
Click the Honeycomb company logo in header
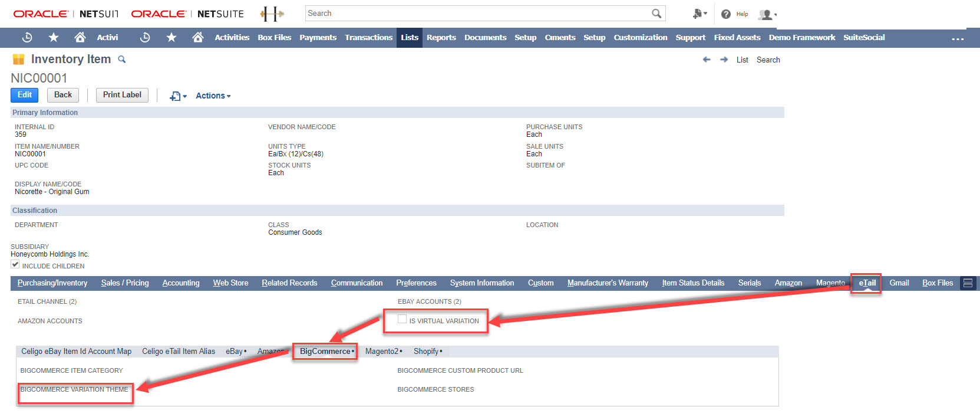[272, 14]
